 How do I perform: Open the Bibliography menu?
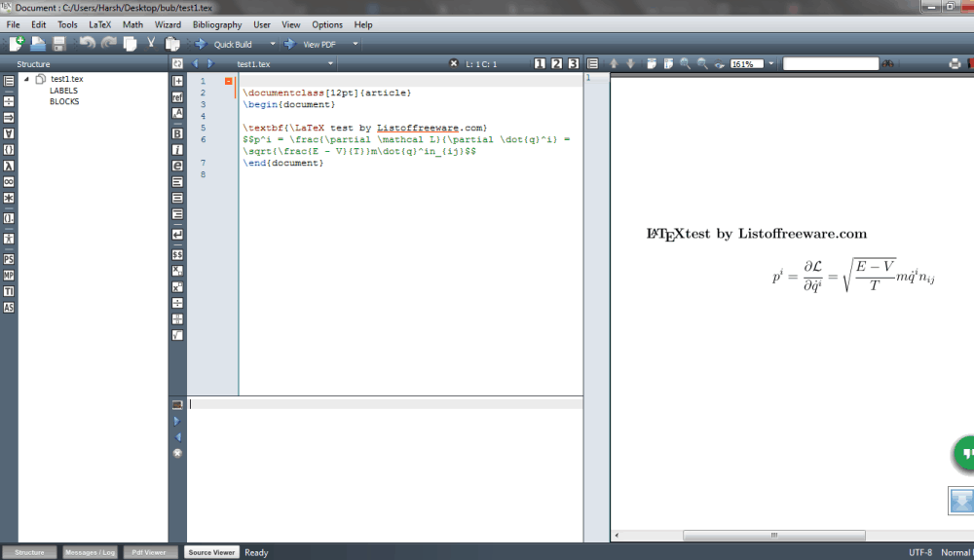pos(217,24)
